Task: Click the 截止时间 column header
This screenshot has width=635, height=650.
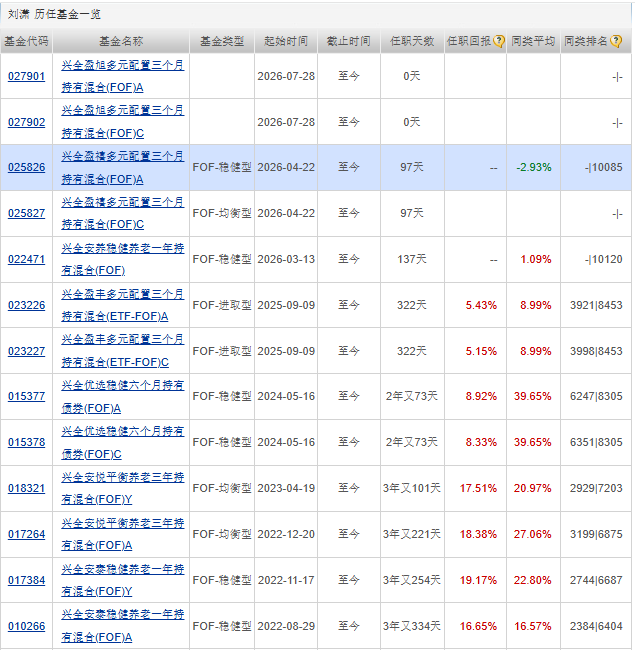Action: (349, 41)
